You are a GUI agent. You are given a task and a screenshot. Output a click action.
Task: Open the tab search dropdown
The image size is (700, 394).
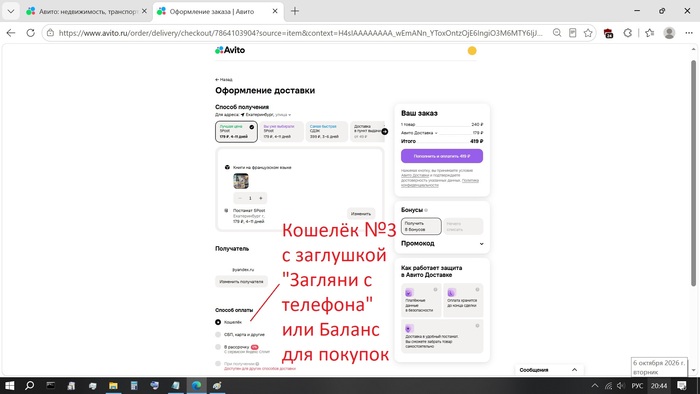(x=11, y=12)
